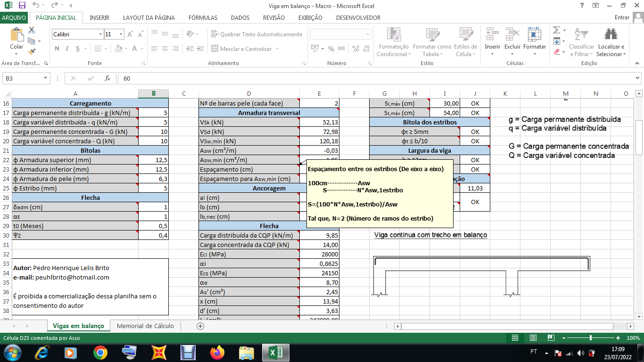Click the zoom slider handle in status bar
This screenshot has height=362, width=644.
pyautogui.click(x=591, y=338)
